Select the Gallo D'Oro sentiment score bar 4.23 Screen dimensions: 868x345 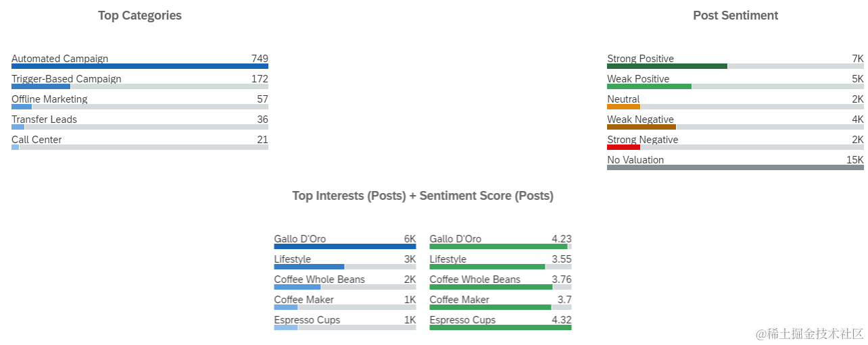point(500,242)
